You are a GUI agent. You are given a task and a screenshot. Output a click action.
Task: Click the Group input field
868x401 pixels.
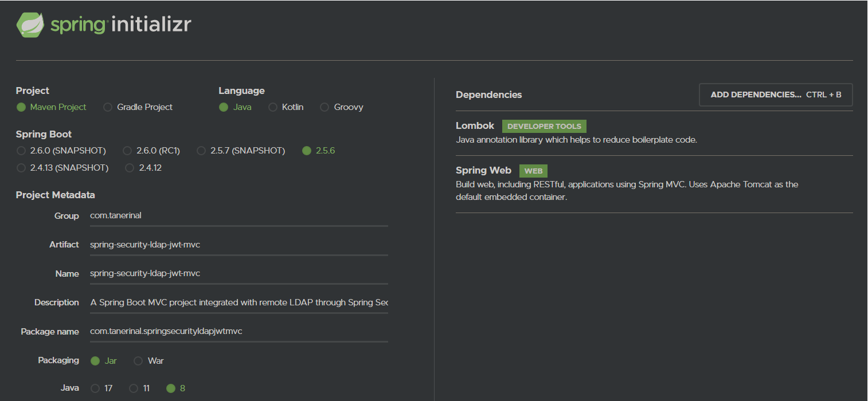click(x=229, y=215)
